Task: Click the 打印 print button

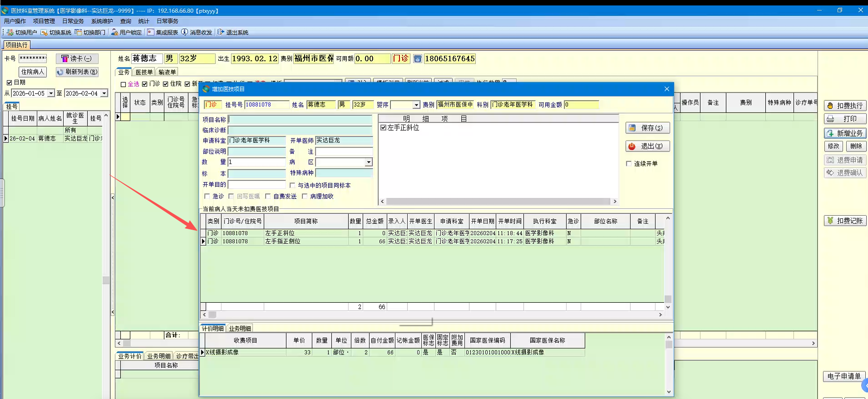Action: pos(845,119)
